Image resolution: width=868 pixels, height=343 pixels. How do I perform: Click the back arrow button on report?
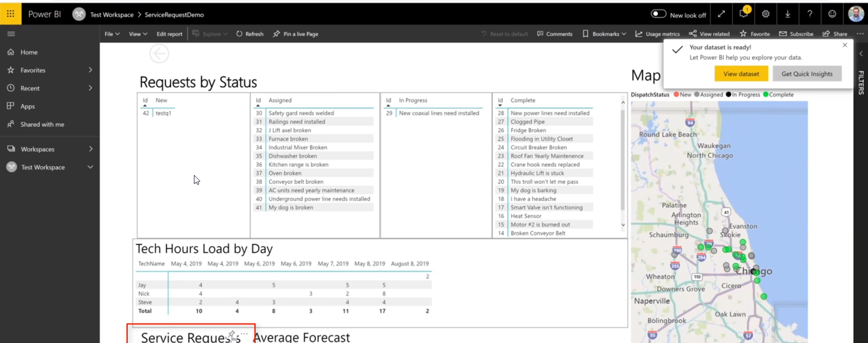pyautogui.click(x=159, y=54)
